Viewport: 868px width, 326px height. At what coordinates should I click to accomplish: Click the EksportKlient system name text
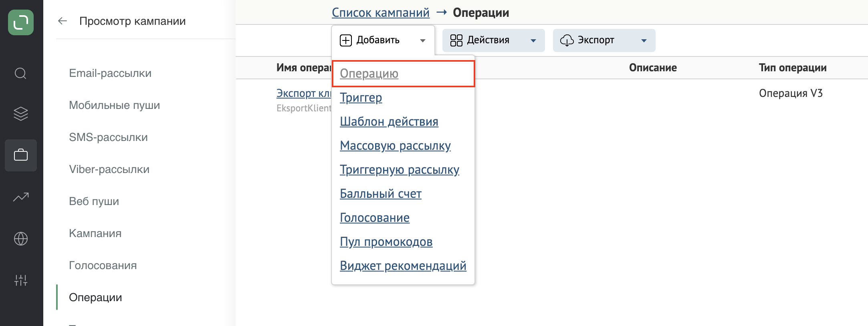pos(304,108)
